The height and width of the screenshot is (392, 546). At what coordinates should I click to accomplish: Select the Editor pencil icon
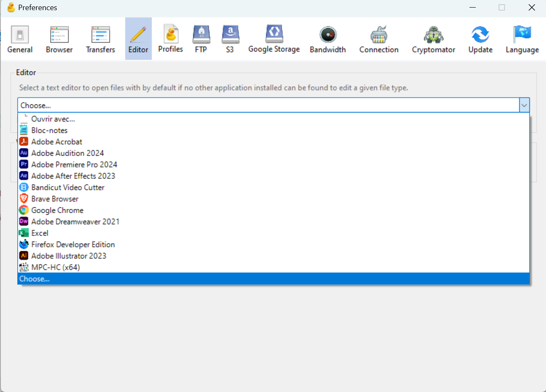pyautogui.click(x=138, y=34)
